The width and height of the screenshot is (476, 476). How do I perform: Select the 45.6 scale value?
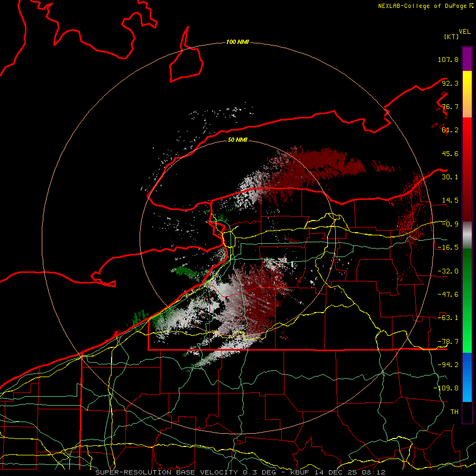(x=450, y=153)
